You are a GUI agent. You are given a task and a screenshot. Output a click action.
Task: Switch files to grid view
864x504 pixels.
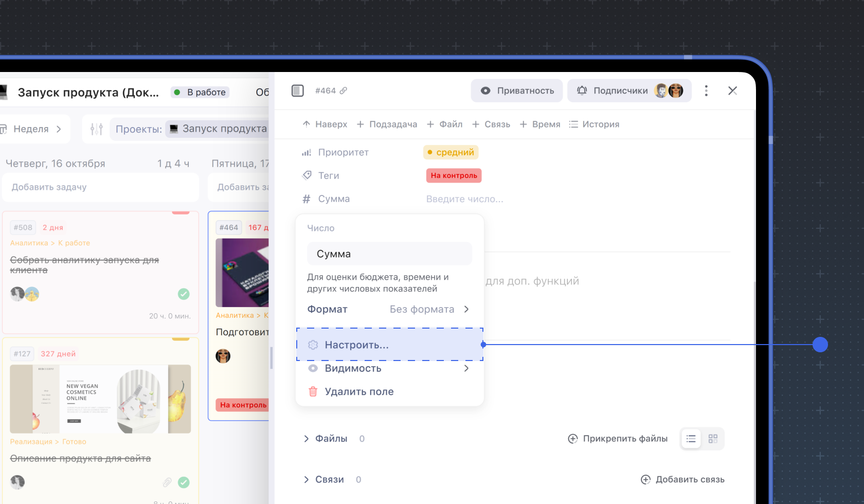(713, 439)
